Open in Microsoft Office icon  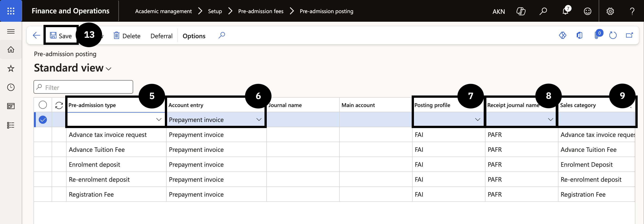579,36
